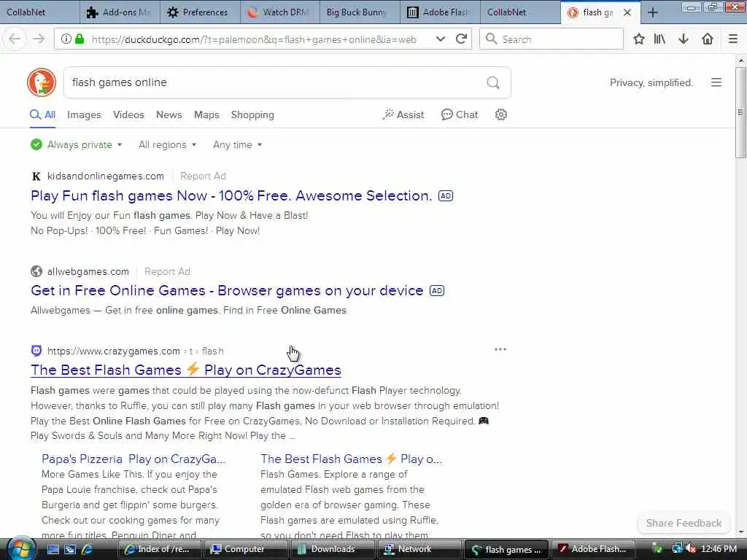Switch to the Add-ons Manager browser tab
The width and height of the screenshot is (747, 560).
point(120,12)
